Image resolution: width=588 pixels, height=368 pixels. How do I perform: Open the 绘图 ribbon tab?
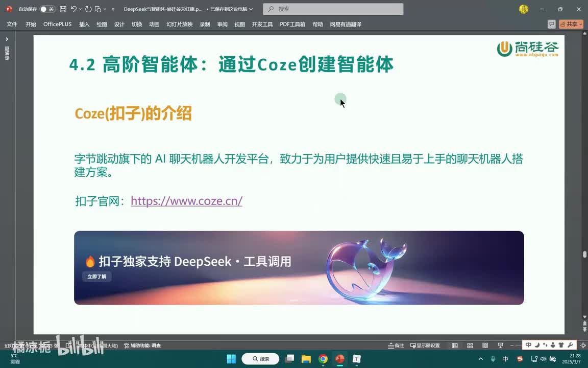102,24
